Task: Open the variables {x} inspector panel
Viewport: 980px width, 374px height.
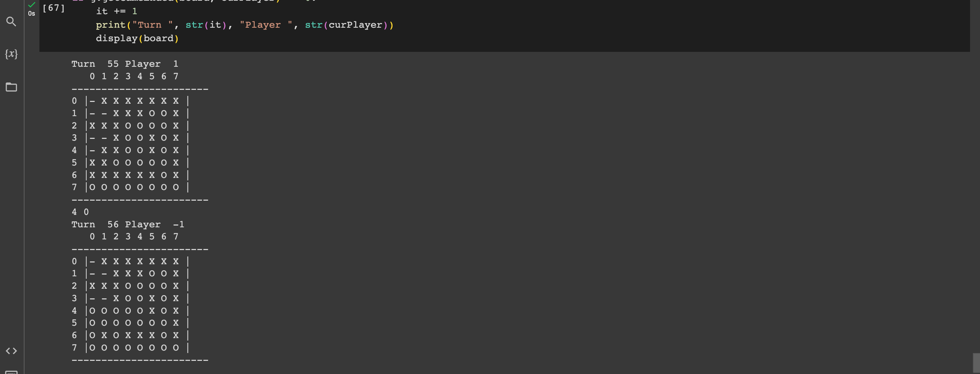Action: pyautogui.click(x=11, y=54)
